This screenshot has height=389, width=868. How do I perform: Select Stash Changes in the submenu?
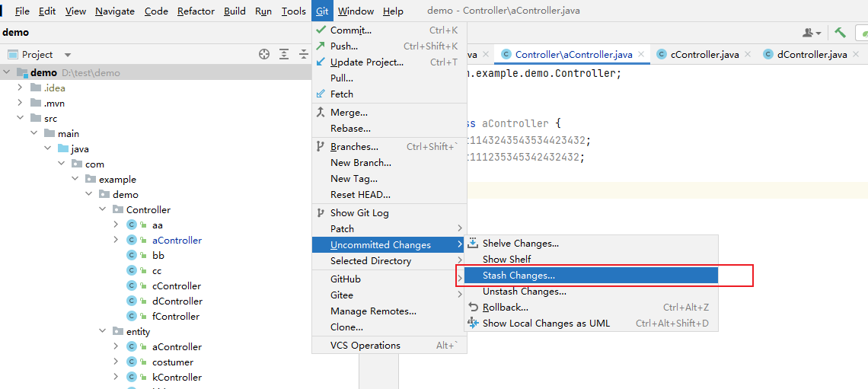tap(519, 276)
